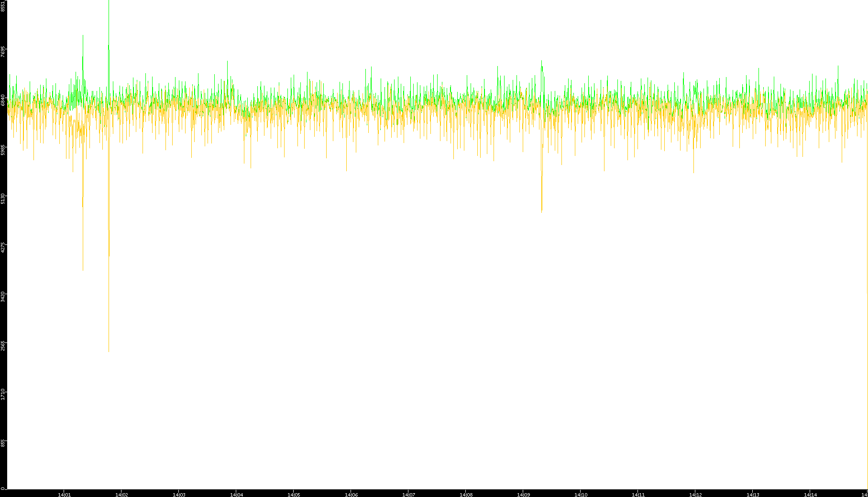Viewport: 868px width, 497px height.
Task: Select the 14:12 time label
Action: 695,495
